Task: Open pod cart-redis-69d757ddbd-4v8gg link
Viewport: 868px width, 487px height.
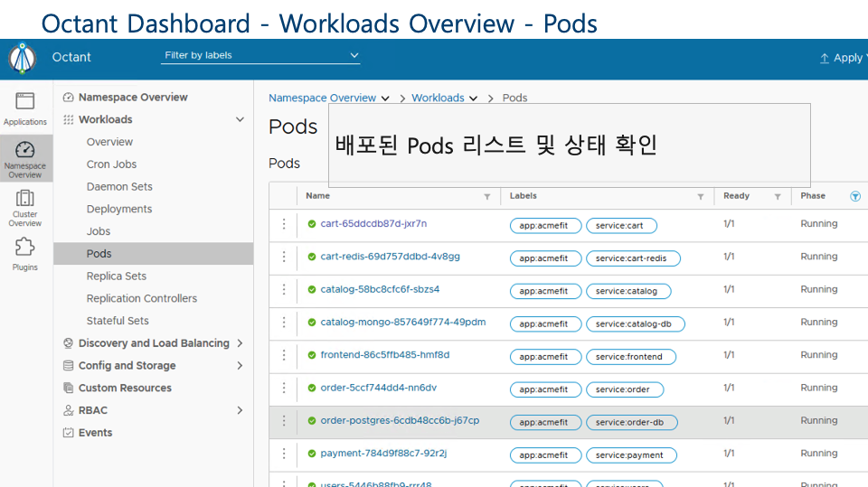Action: click(391, 257)
